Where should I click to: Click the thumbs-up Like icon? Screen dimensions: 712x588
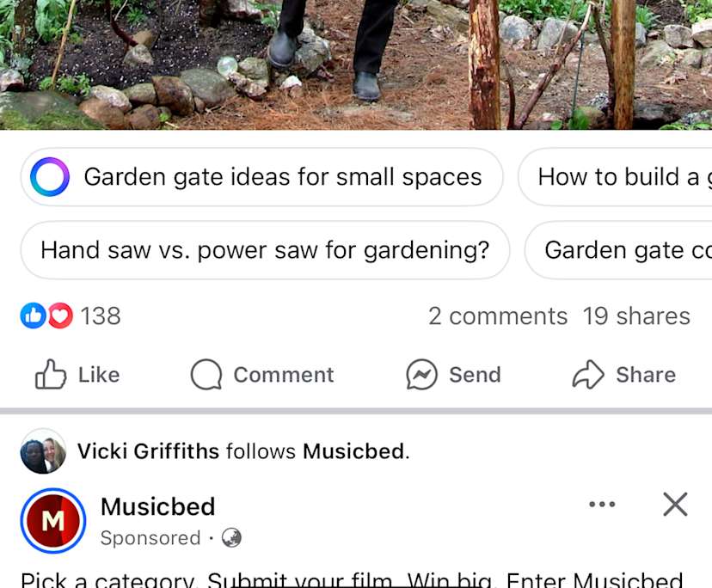(x=51, y=375)
